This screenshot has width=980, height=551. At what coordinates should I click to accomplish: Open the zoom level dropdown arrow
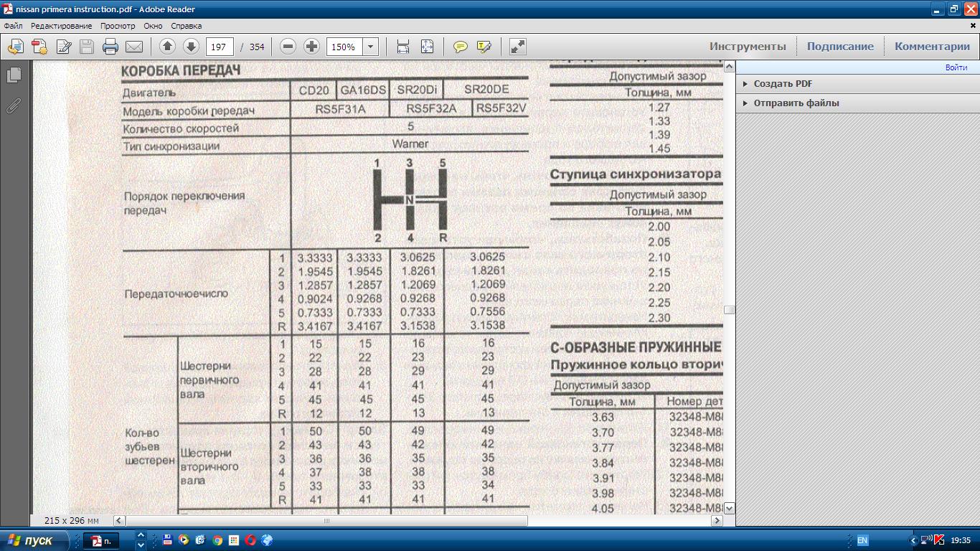[x=370, y=47]
